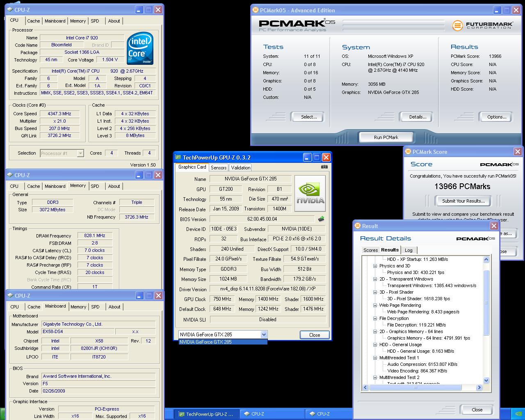Minimize the GPU-Z window
The height and width of the screenshot is (420, 525).
pos(307,157)
